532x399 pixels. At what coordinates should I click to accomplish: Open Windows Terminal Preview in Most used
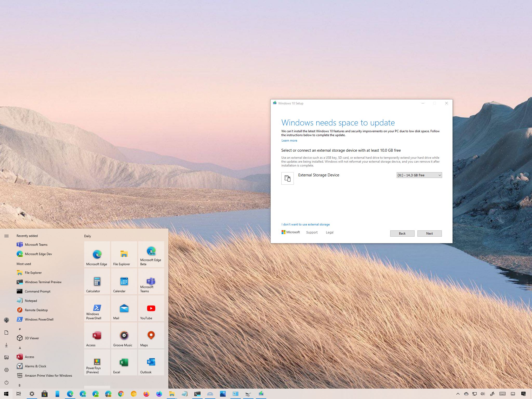pyautogui.click(x=47, y=282)
